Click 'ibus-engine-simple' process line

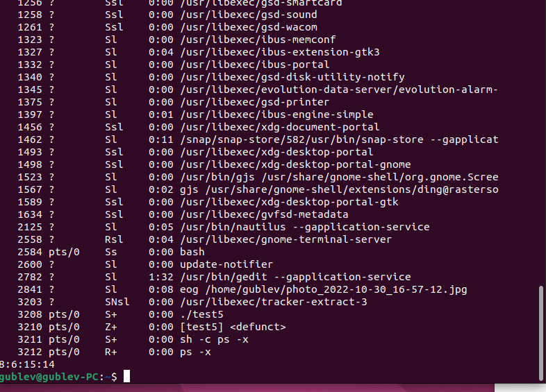[276, 114]
